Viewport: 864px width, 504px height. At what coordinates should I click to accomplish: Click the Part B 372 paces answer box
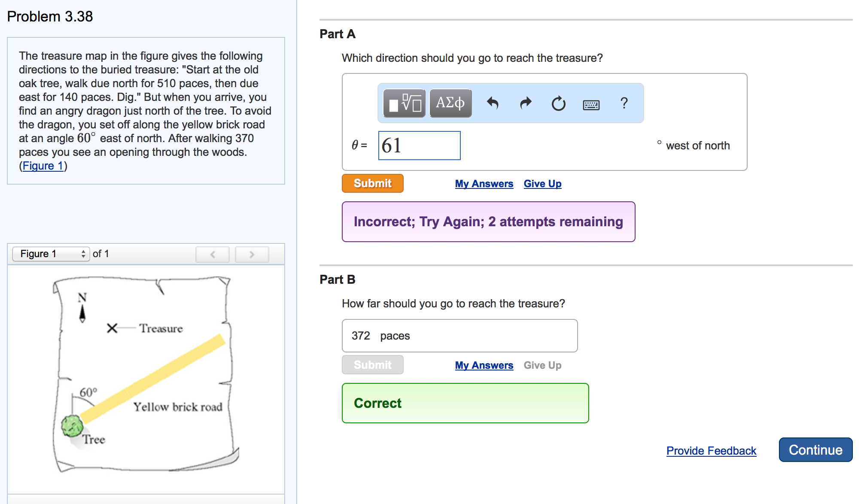tap(459, 336)
